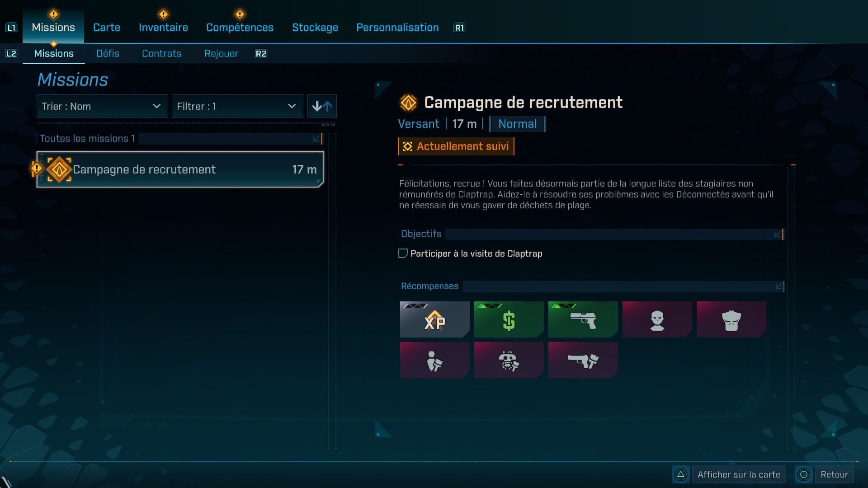Select the emote figure reward tile
This screenshot has width=868, height=488.
[x=434, y=360]
